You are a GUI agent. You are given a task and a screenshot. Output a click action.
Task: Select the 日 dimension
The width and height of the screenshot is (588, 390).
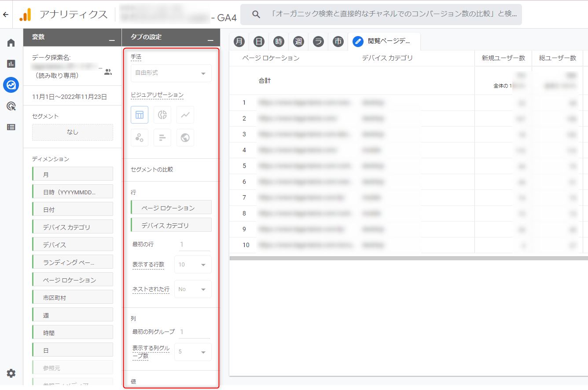point(73,350)
